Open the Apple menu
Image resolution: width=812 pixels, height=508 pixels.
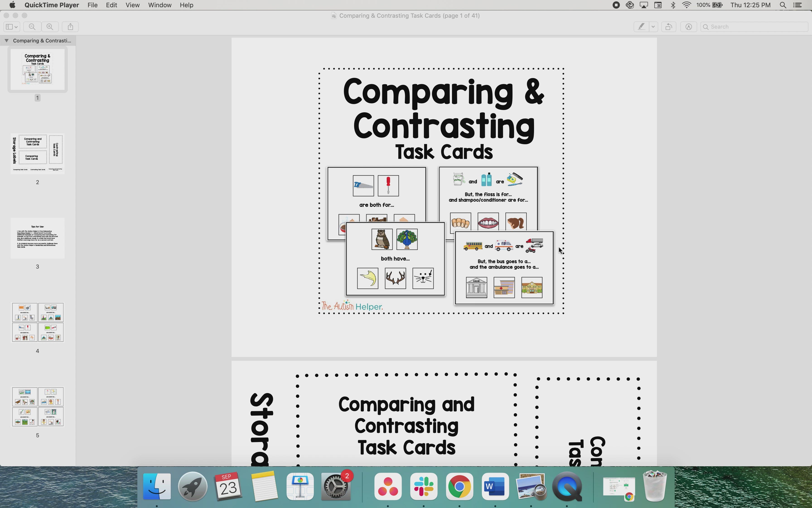coord(12,5)
